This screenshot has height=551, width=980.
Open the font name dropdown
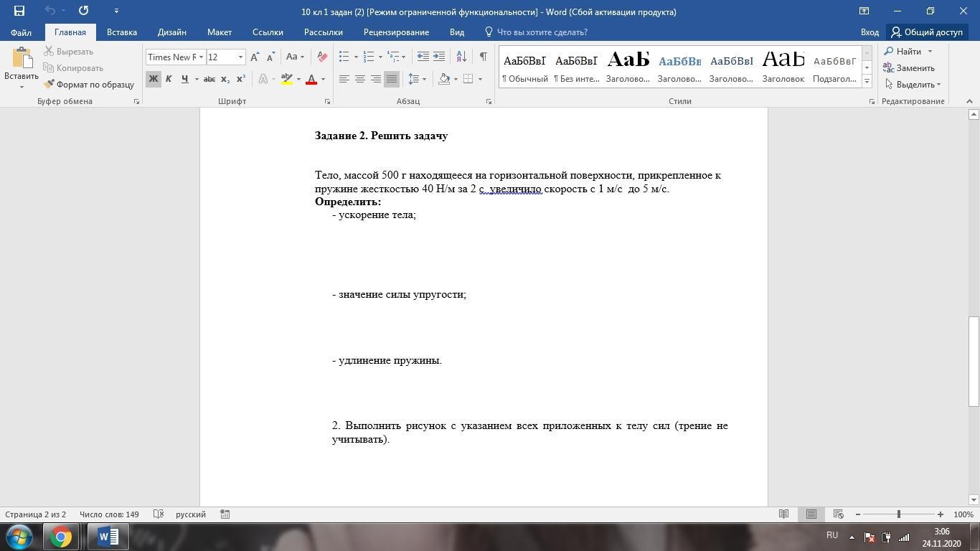(202, 57)
